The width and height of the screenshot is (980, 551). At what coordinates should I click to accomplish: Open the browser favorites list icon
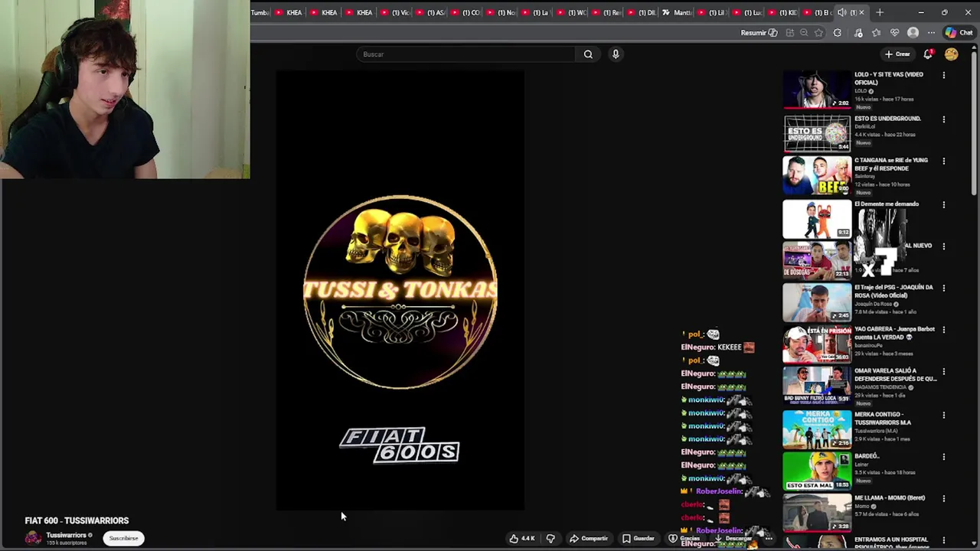(877, 33)
